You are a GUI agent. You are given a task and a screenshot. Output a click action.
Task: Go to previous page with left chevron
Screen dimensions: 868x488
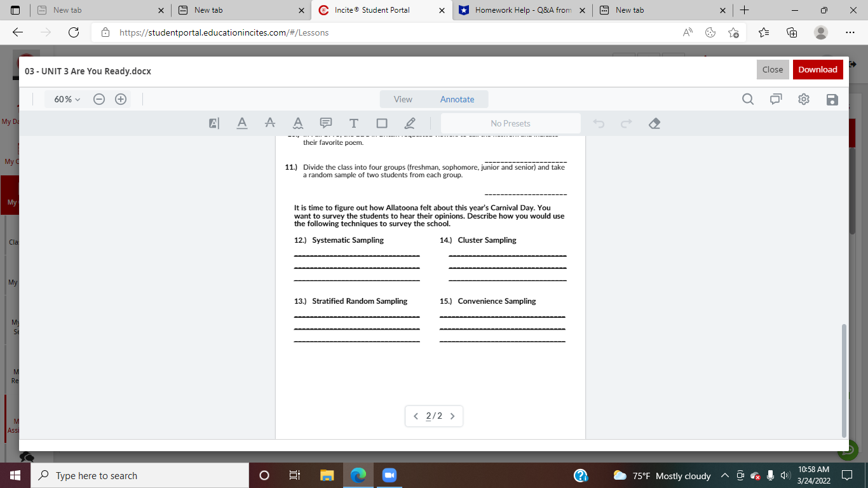pos(416,416)
